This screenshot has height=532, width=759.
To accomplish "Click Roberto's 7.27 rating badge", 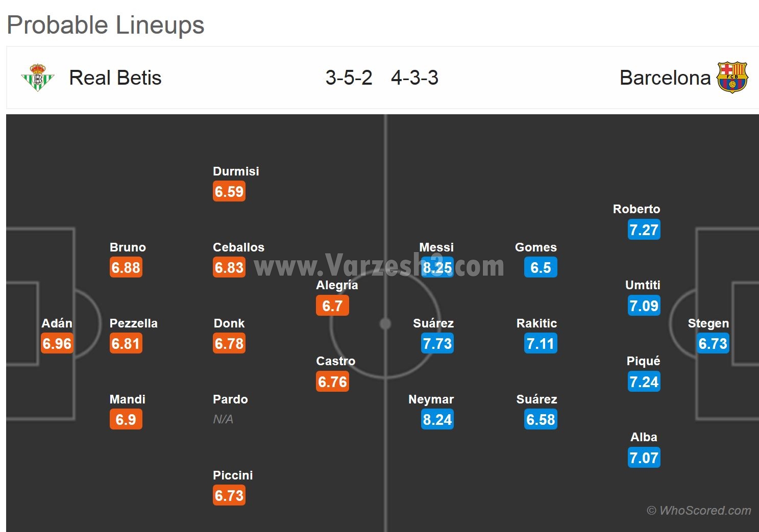I will [644, 230].
